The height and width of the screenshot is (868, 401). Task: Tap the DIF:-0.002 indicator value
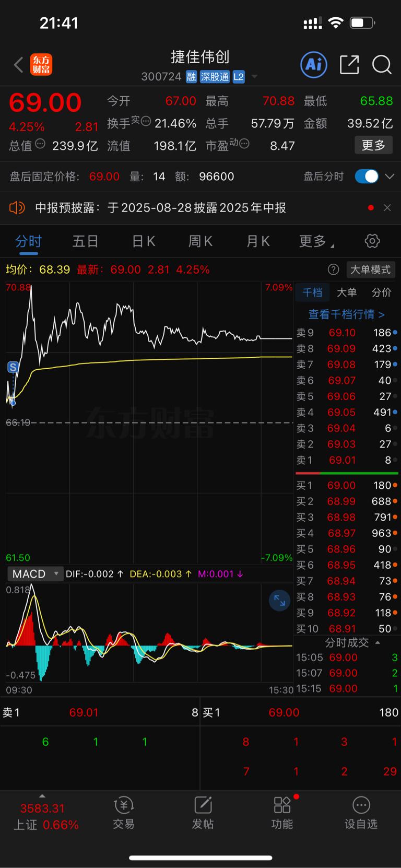(95, 574)
